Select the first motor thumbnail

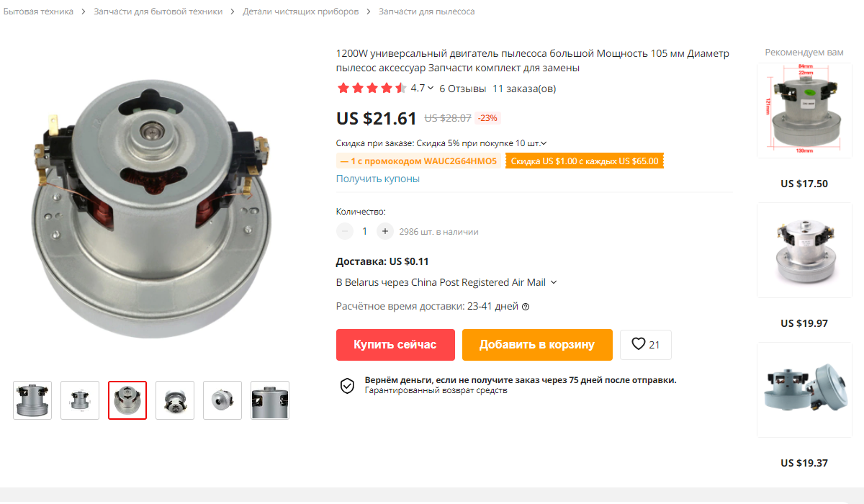(x=32, y=400)
